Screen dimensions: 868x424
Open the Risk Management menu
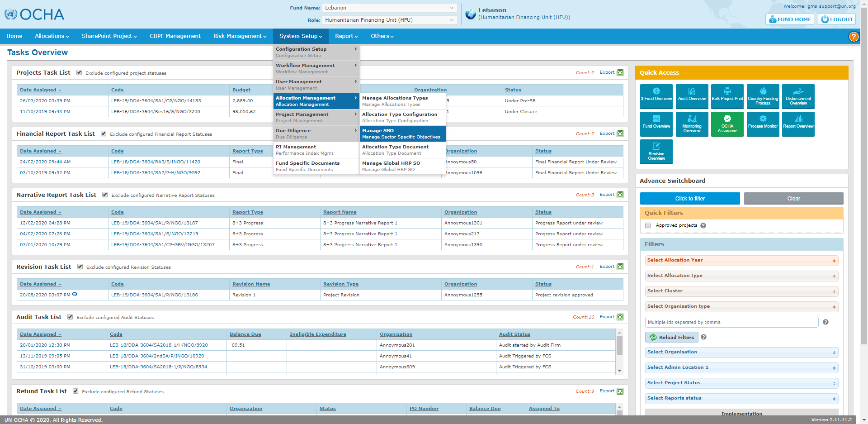click(x=240, y=36)
